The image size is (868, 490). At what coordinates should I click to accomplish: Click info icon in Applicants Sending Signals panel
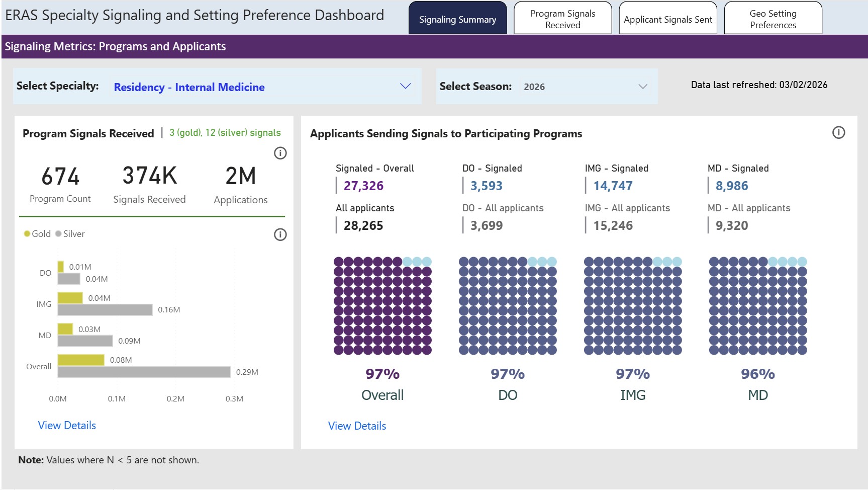pyautogui.click(x=838, y=133)
